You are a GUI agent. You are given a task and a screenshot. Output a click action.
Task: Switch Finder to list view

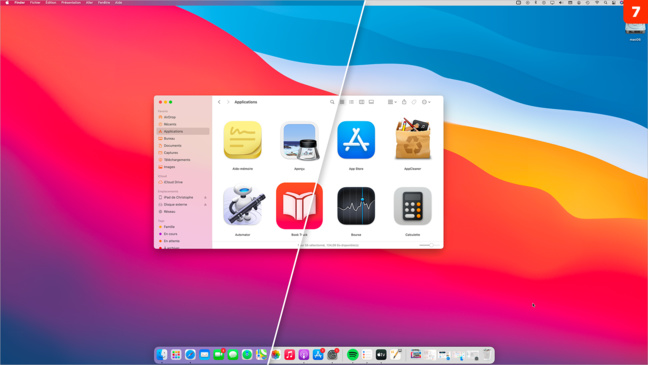point(351,102)
